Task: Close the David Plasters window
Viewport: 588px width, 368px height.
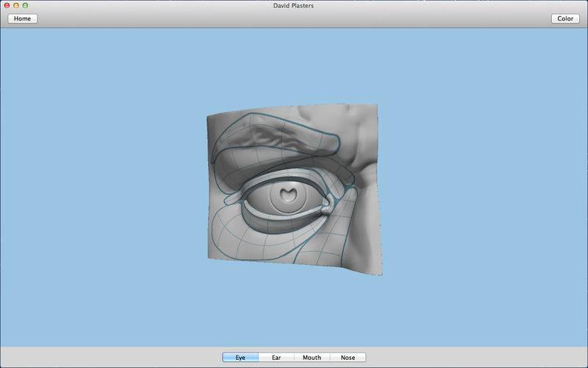Action: point(7,6)
